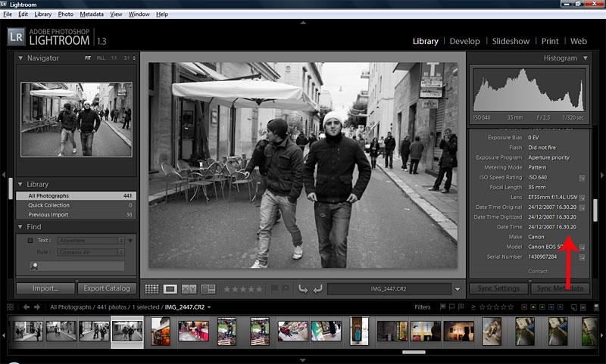Screen dimensions: 606x364
Task: Select Loupe view icon in toolbar
Action: coord(170,288)
